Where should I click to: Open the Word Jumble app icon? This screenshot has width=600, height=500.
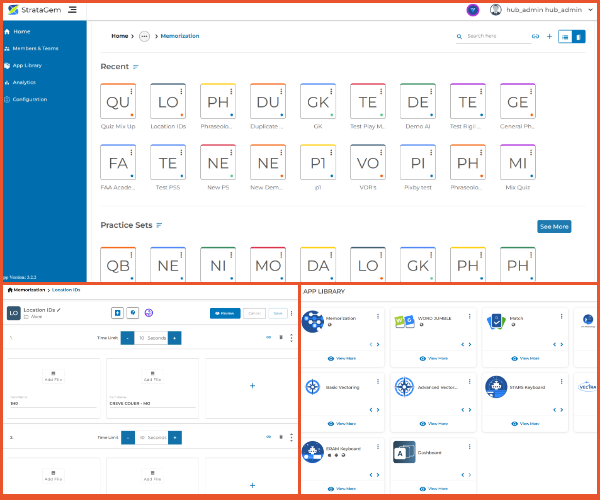pyautogui.click(x=404, y=321)
